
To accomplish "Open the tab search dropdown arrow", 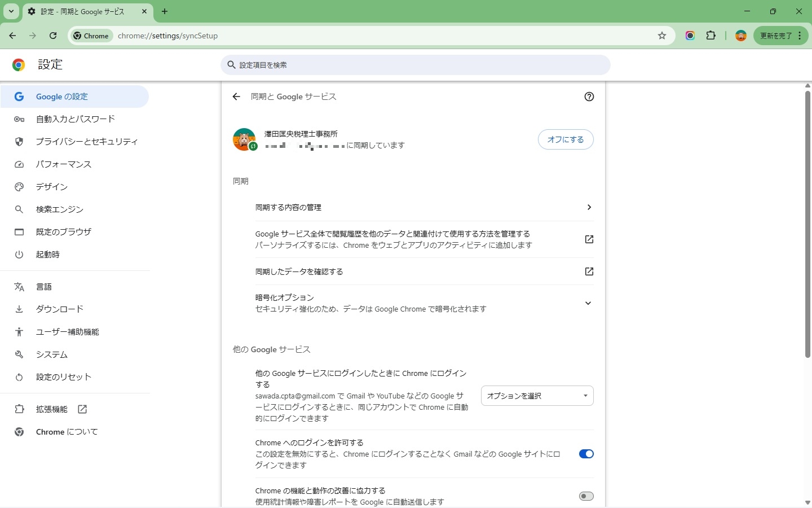I will pos(11,11).
